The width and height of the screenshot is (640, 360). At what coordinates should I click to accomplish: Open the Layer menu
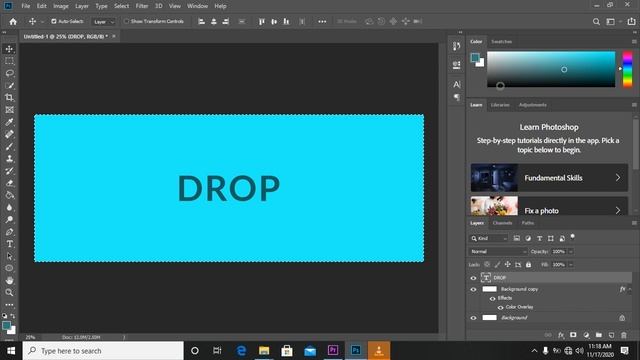(x=82, y=6)
